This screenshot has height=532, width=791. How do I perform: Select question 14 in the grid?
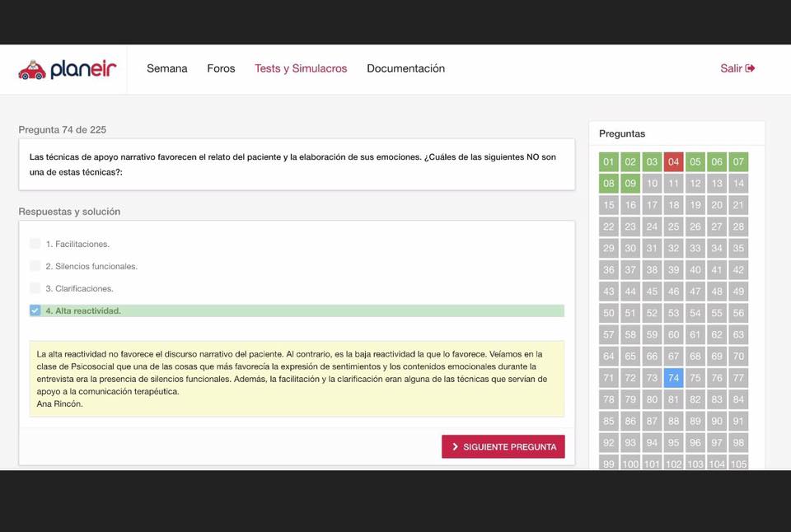pos(738,184)
